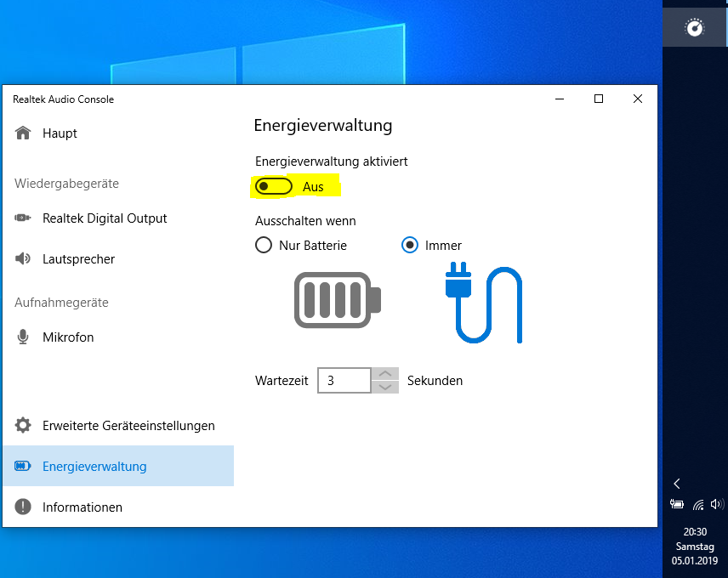The image size is (728, 578).
Task: Open the Haupt page
Action: (118, 133)
